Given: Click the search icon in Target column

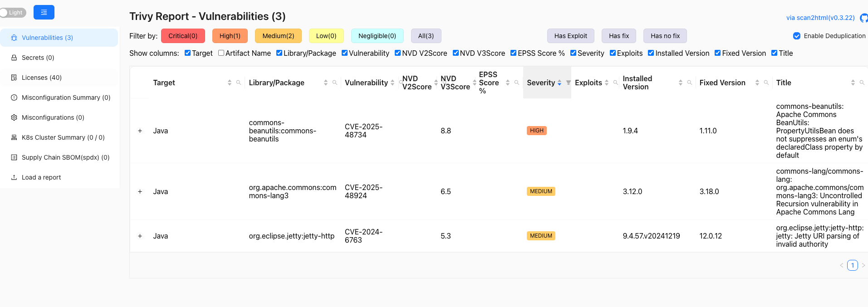Looking at the screenshot, I should pos(239,83).
